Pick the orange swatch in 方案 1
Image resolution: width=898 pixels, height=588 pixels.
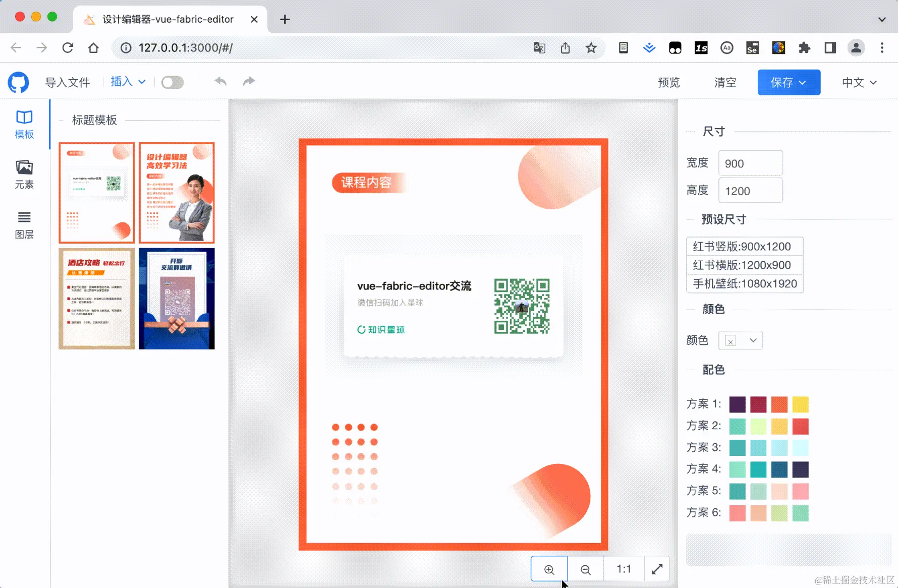[779, 404]
